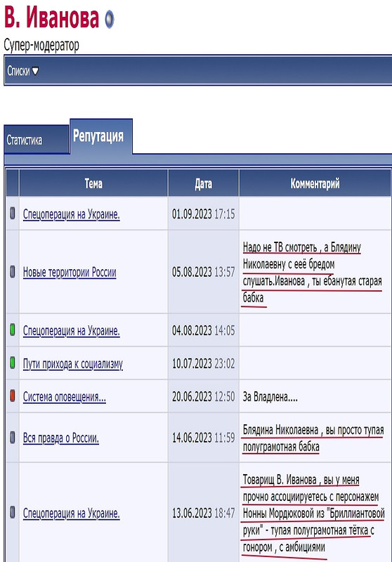This screenshot has height=562, width=392.
Task: Open the Списки dropdown menu
Action: coord(22,71)
